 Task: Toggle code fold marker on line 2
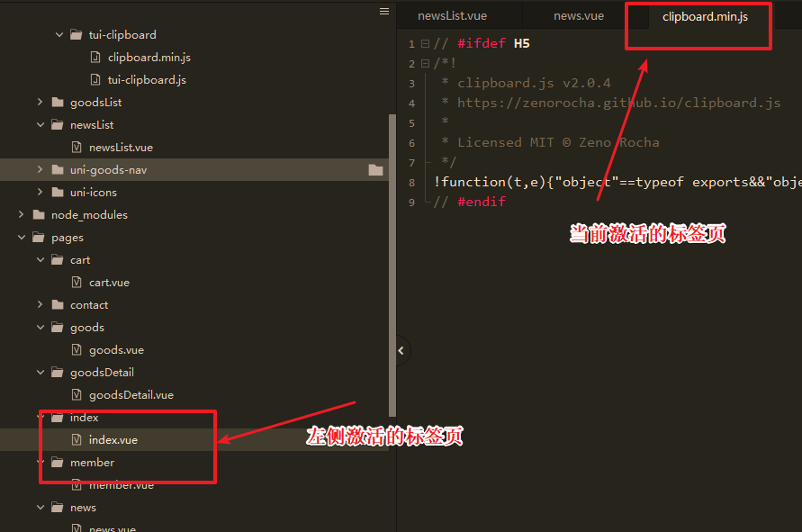coord(425,64)
